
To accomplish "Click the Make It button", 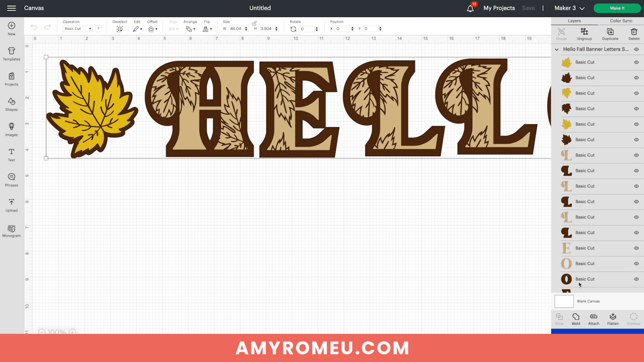I will click(x=617, y=8).
